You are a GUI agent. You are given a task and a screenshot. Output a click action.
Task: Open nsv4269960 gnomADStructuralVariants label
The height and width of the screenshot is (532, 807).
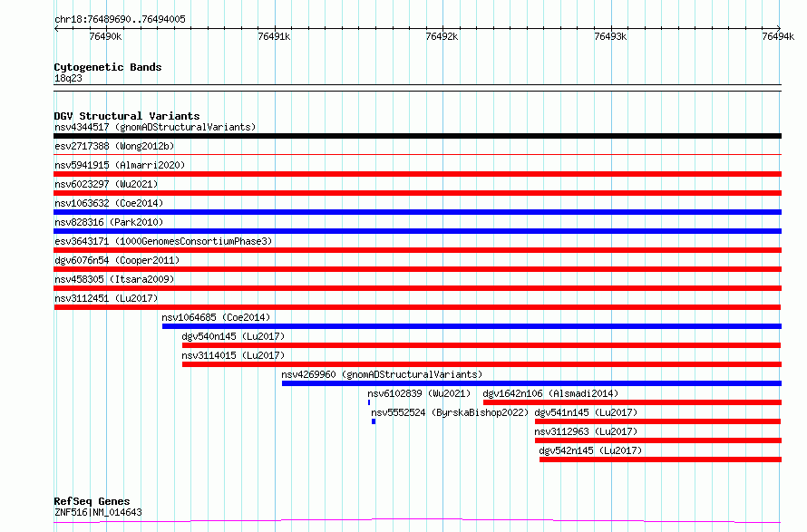[x=382, y=374]
